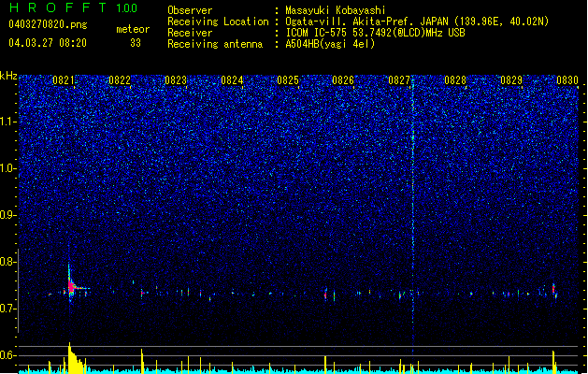Click the 0828 time marker
This screenshot has width=588, height=374.
coord(455,79)
